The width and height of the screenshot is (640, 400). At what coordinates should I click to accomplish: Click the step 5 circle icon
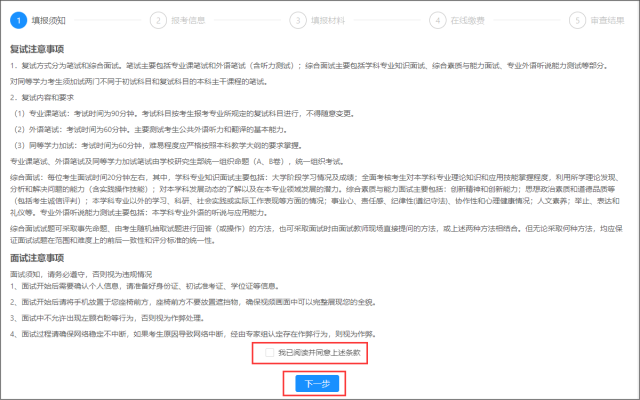coord(577,18)
